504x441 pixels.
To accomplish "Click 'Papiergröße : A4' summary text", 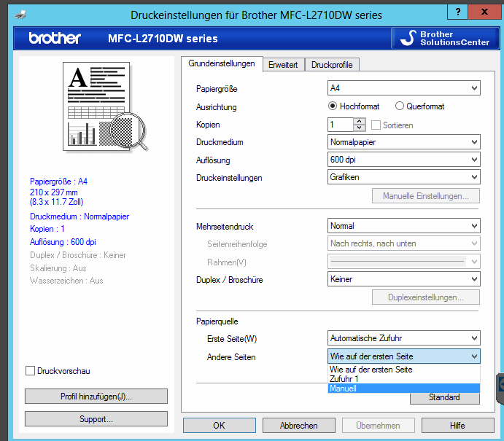I will tap(58, 182).
